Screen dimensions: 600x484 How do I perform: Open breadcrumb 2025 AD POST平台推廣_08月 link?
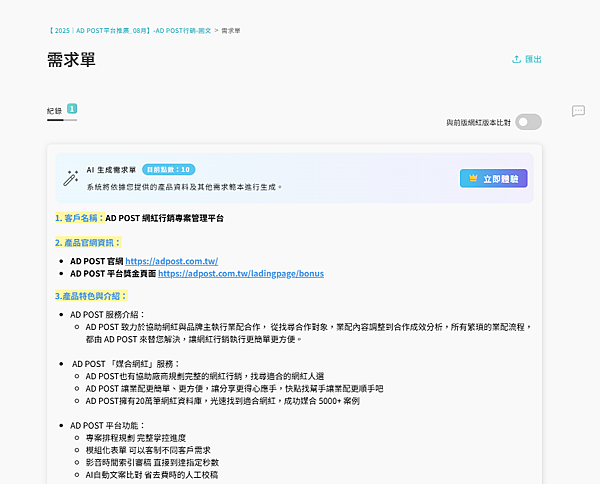pos(129,31)
